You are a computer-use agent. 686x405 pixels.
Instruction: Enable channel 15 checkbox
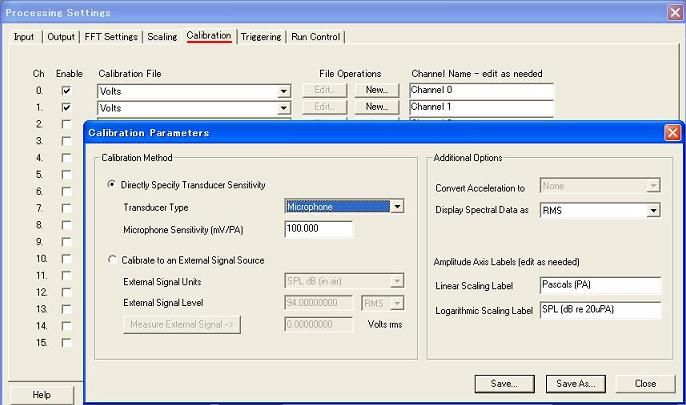pyautogui.click(x=66, y=342)
